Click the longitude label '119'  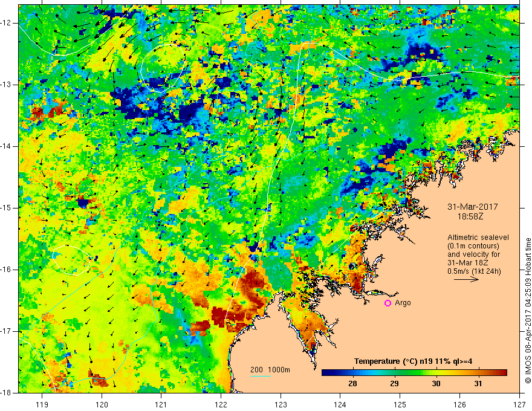[x=42, y=404]
